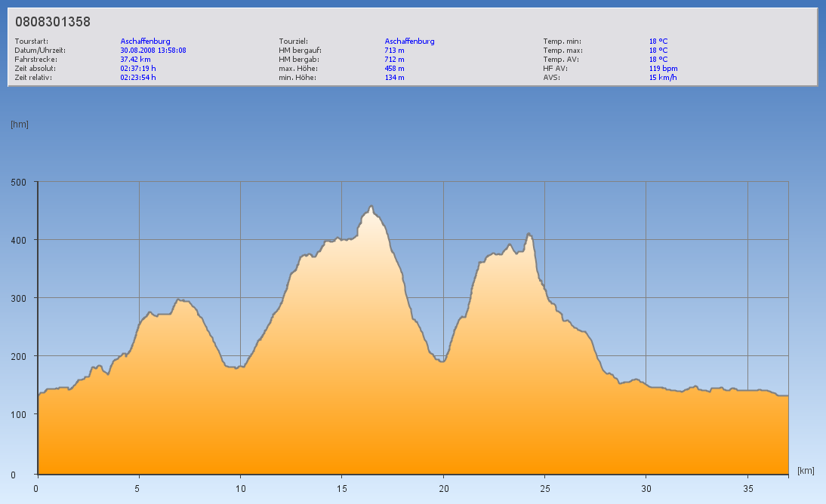Screen dimensions: 826x504
Task: Click the [km] x-axis unit label
Action: click(806, 471)
